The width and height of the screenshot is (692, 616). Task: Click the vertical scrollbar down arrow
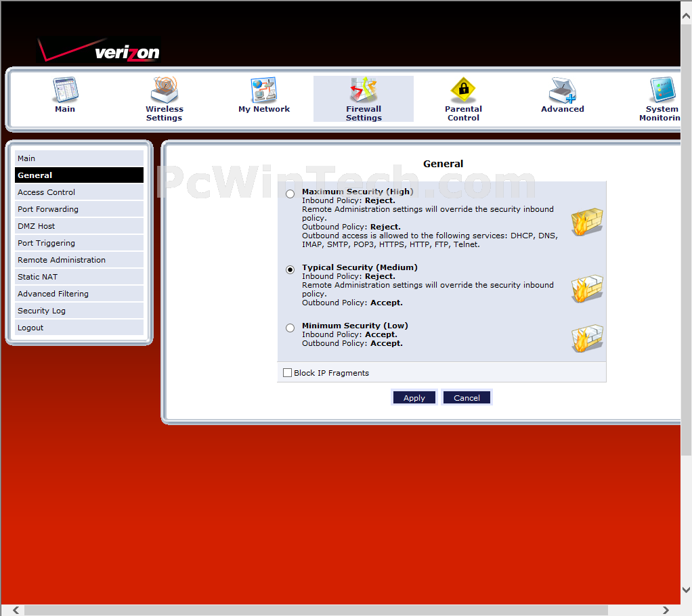click(x=686, y=590)
